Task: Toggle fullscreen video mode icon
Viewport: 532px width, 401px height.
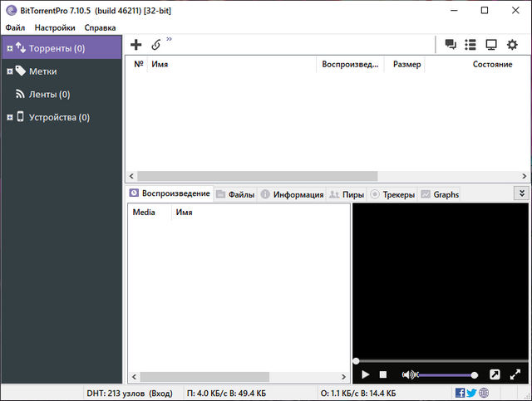Action: [x=515, y=374]
